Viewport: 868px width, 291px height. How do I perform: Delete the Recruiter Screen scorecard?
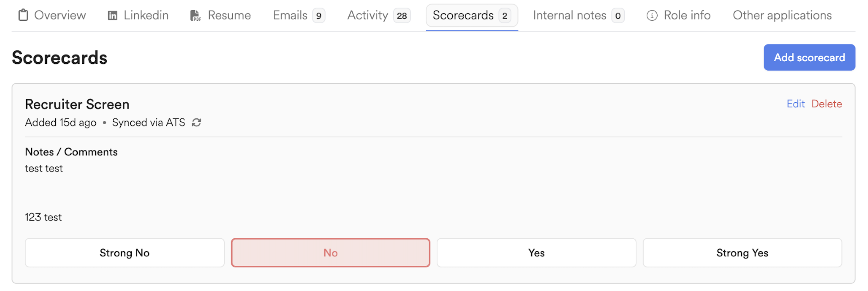(826, 104)
